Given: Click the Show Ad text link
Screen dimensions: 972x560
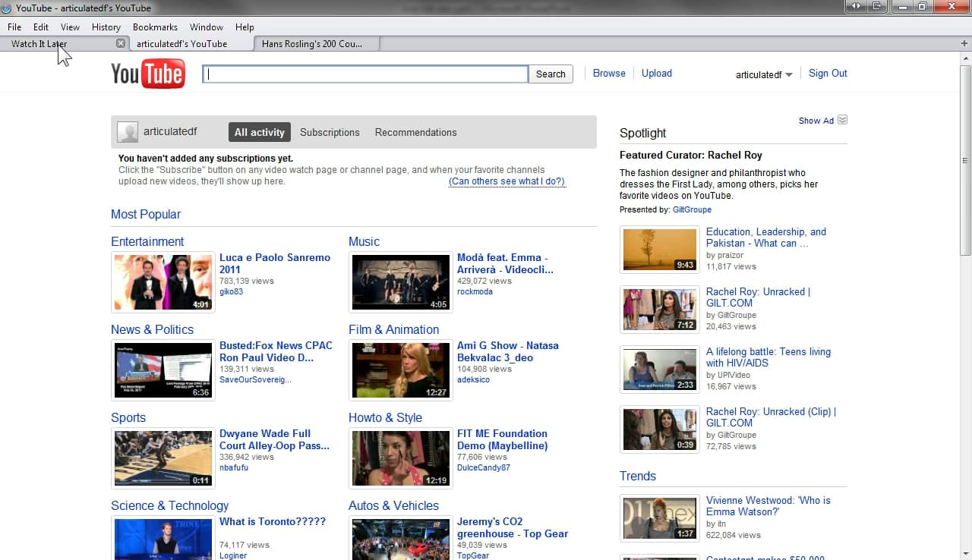Looking at the screenshot, I should pos(816,121).
